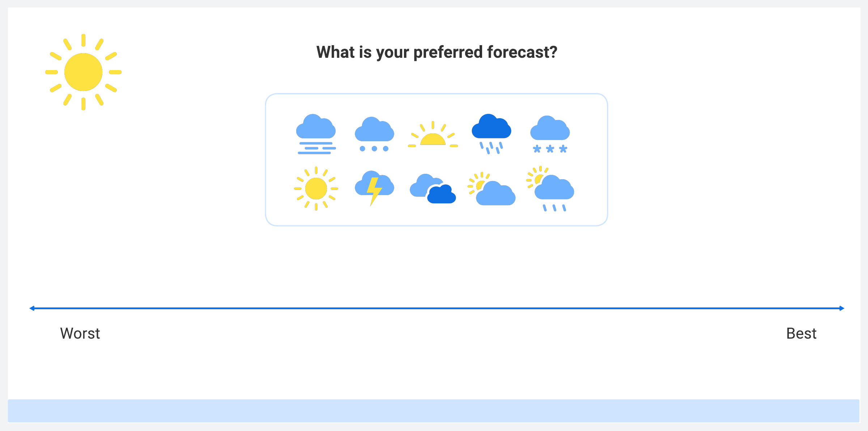
Task: Click the right arrowhead of the scale
Action: point(842,308)
